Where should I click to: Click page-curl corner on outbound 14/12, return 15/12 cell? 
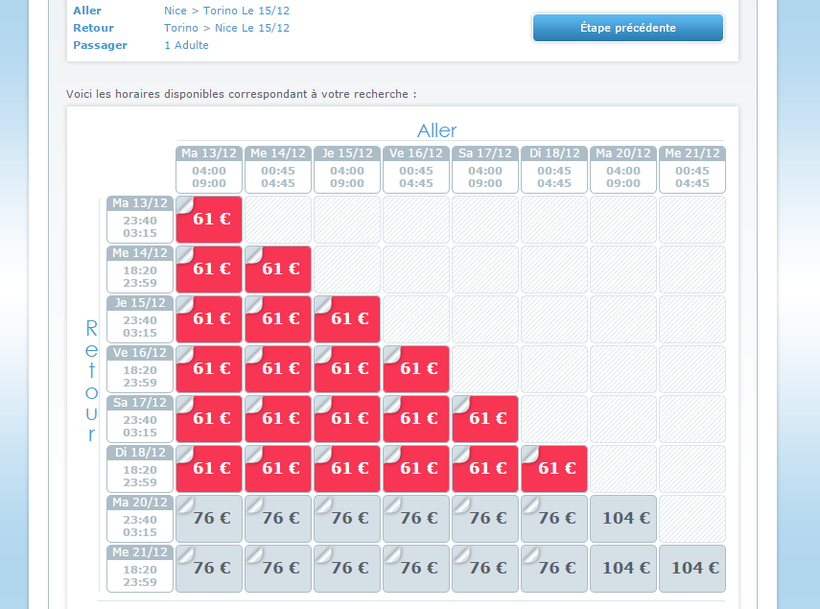click(254, 304)
